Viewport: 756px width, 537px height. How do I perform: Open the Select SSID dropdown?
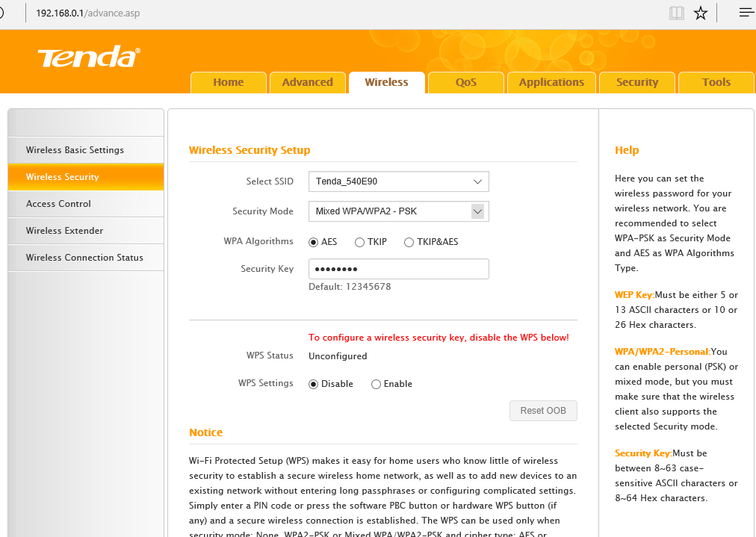point(399,181)
